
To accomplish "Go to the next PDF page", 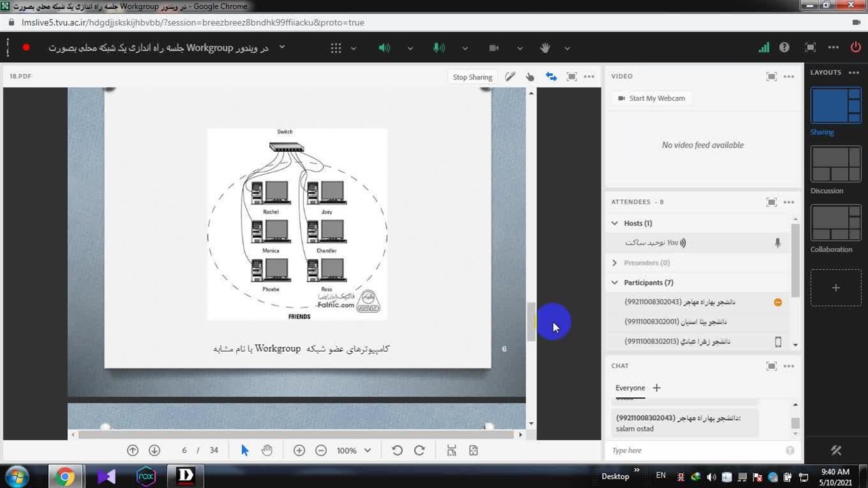I will [x=154, y=451].
